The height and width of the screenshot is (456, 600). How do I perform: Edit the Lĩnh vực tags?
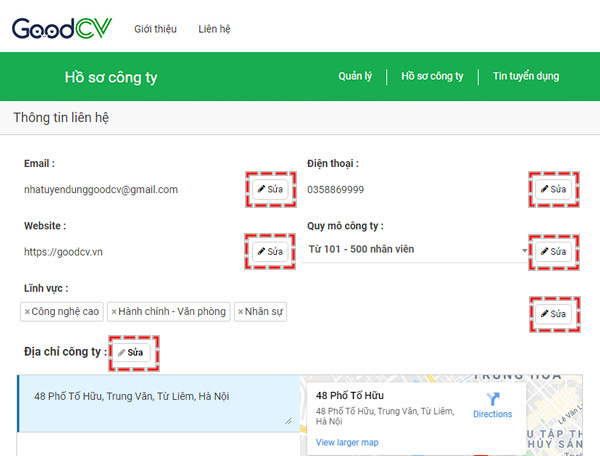(x=553, y=314)
